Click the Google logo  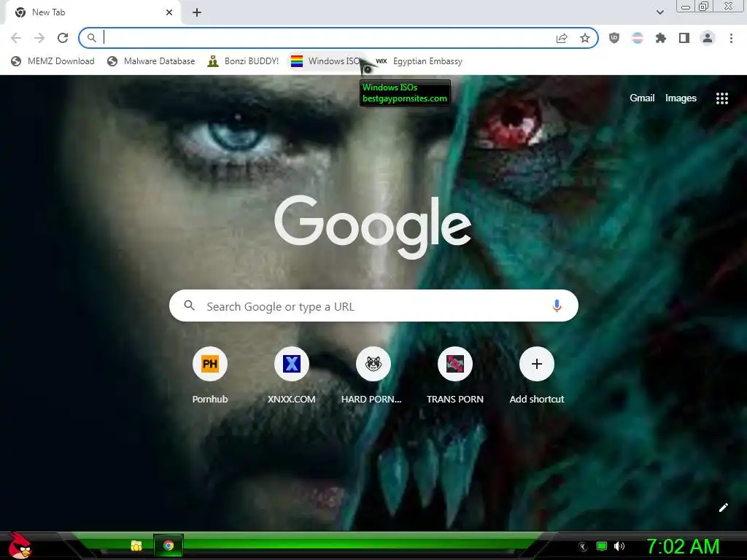pyautogui.click(x=373, y=227)
